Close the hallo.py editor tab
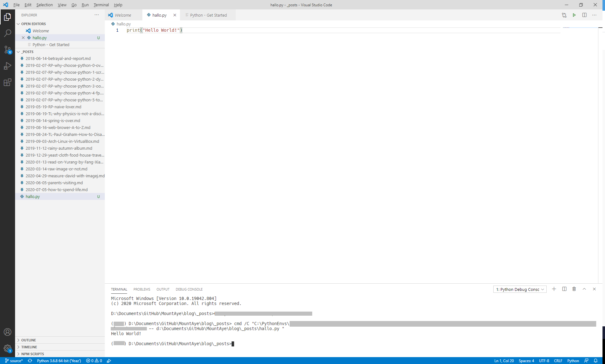The height and width of the screenshot is (364, 605). coord(175,15)
